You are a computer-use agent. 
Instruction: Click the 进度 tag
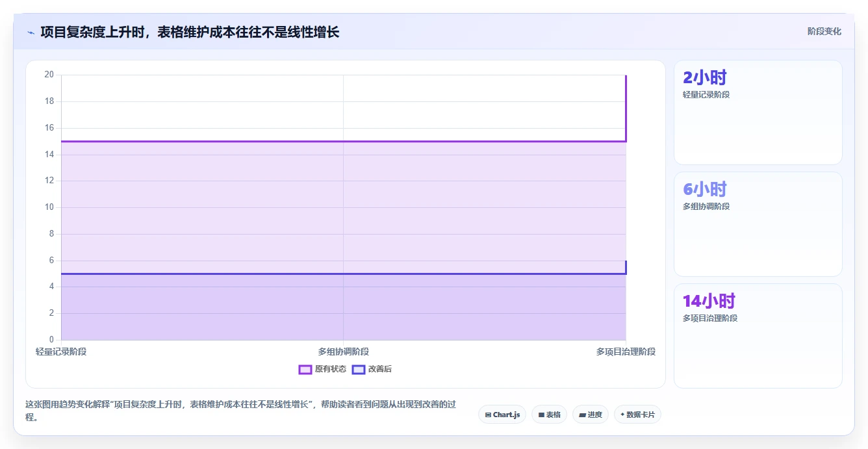point(590,415)
